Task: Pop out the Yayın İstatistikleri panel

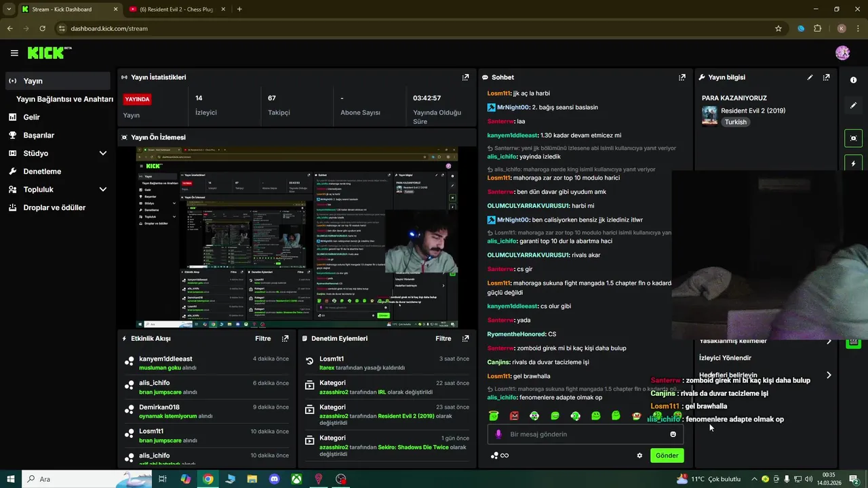Action: (x=465, y=77)
